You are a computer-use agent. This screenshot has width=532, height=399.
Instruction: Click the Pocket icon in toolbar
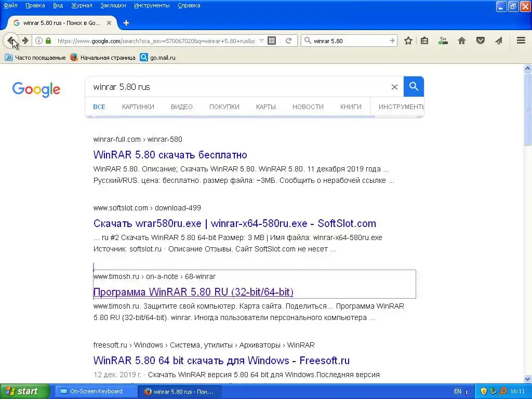[481, 41]
